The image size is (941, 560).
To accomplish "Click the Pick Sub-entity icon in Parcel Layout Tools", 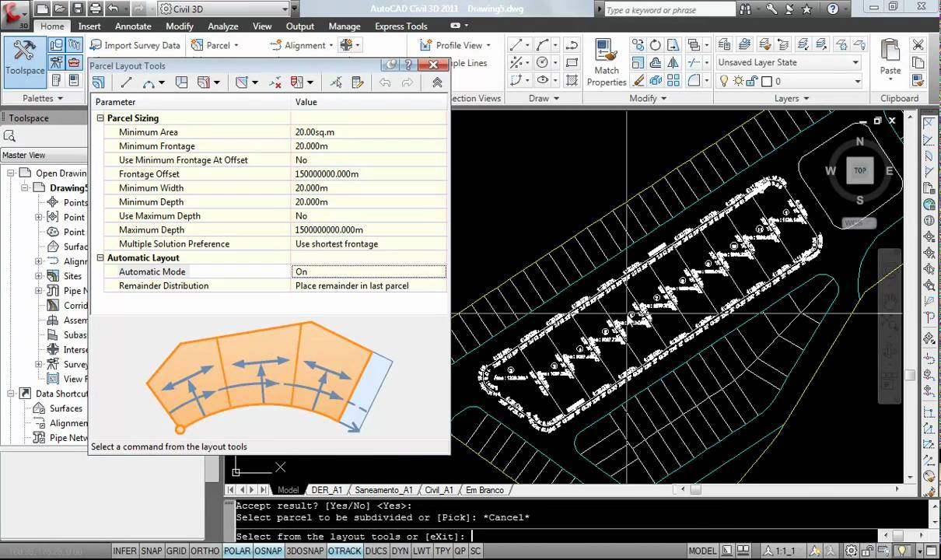I will click(336, 82).
